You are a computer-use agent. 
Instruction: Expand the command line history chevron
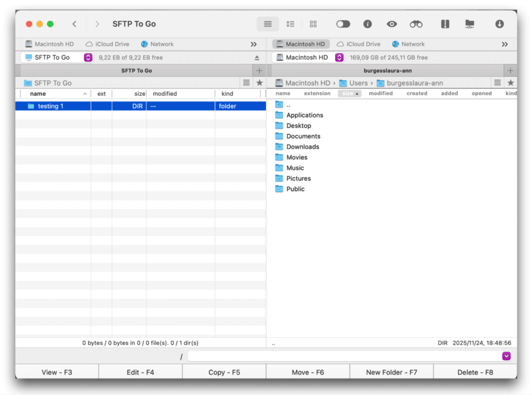tap(506, 356)
